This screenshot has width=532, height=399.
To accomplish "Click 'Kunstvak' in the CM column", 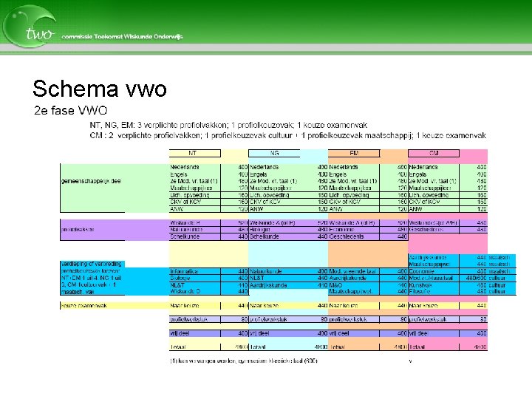I will click(420, 285).
